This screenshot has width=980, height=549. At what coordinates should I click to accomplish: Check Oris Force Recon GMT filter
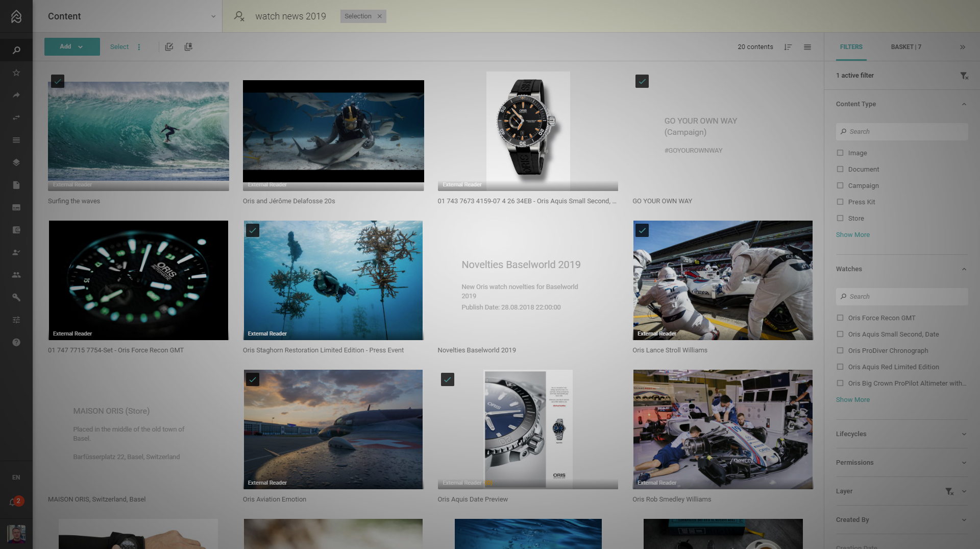840,318
